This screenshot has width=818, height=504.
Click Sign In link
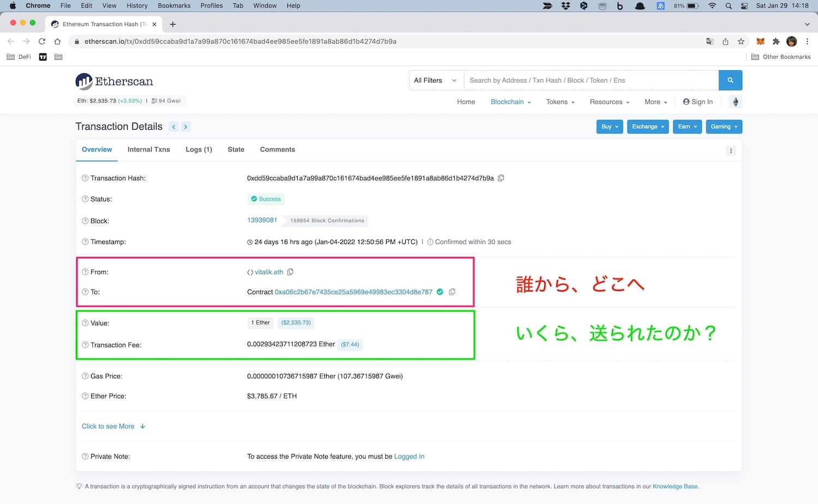point(698,102)
